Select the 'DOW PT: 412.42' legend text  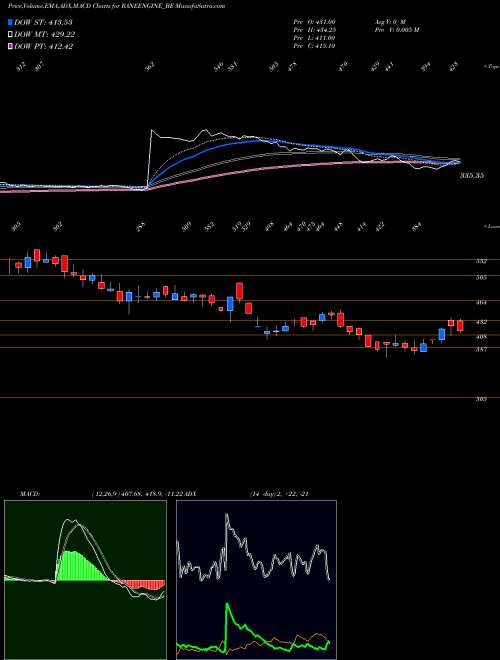pyautogui.click(x=43, y=46)
